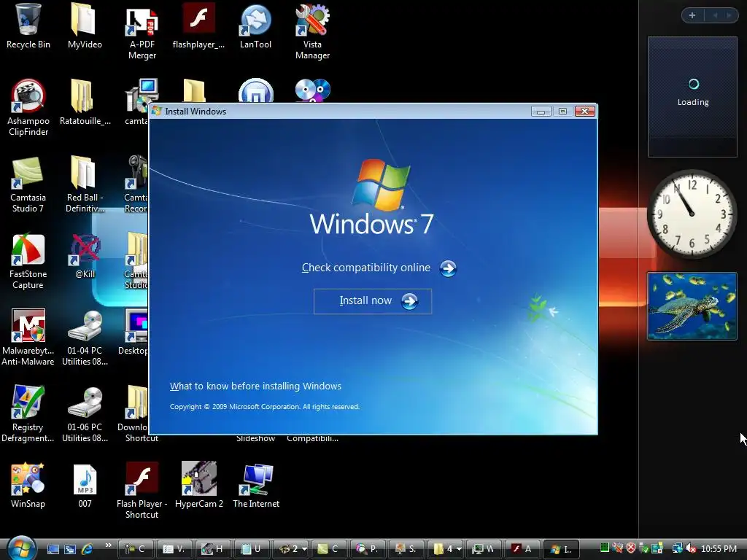Select the @Kill desktop shortcut
Viewport: 747px width, 560px height.
85,256
